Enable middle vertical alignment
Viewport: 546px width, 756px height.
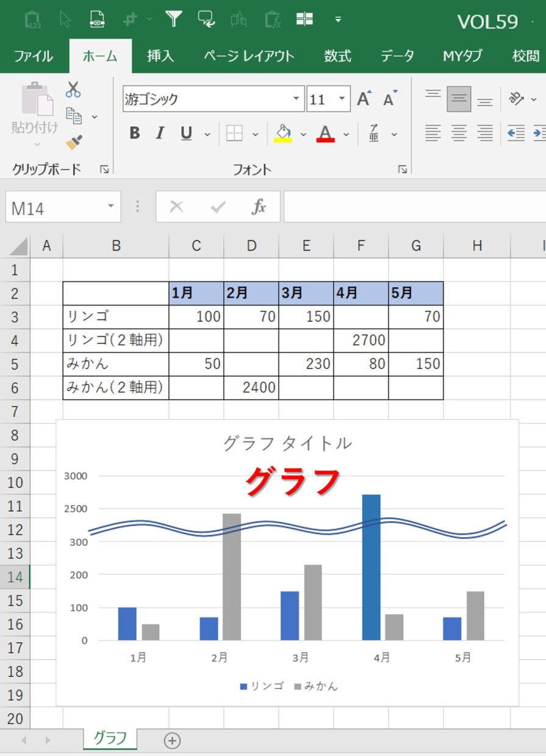point(459,99)
